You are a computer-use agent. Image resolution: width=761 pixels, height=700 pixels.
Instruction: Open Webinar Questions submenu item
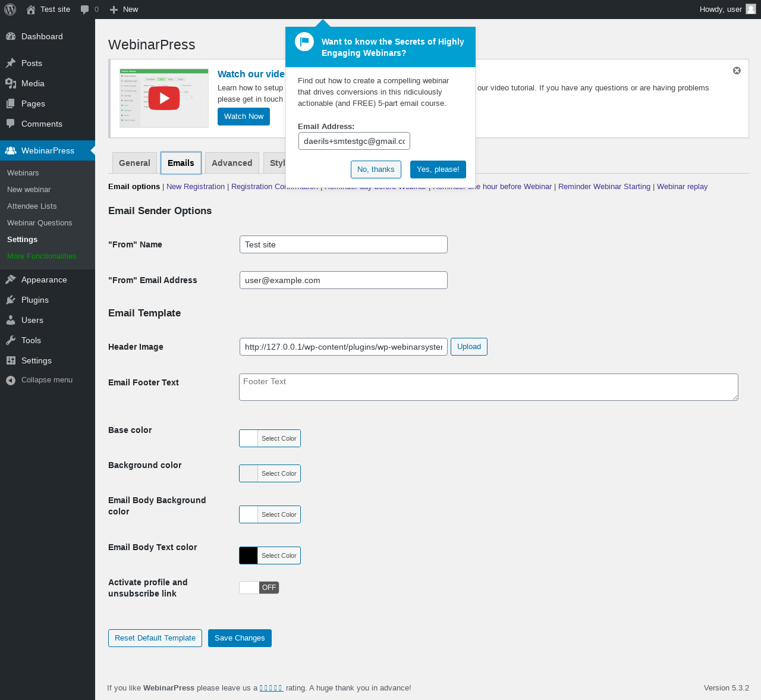pyautogui.click(x=40, y=222)
